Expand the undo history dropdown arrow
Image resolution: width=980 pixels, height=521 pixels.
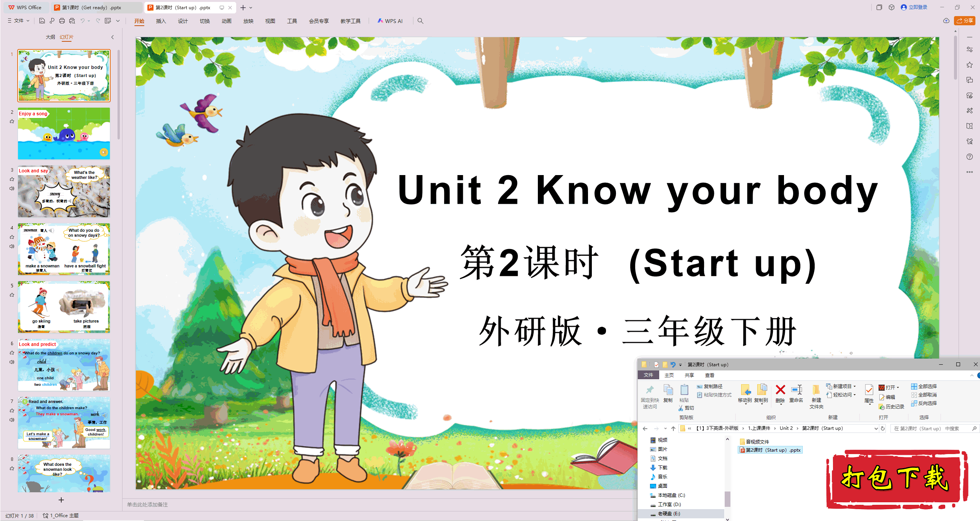[89, 21]
